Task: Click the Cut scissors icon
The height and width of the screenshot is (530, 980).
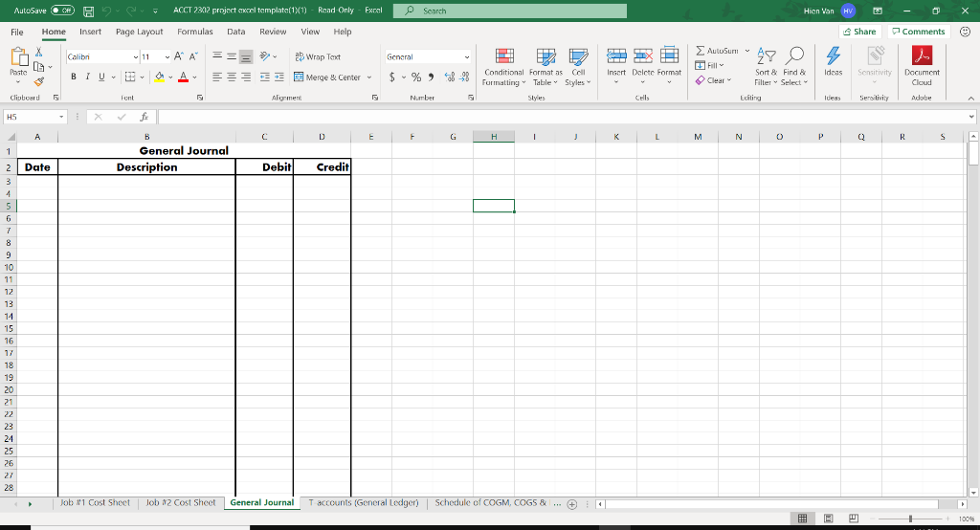Action: coord(38,52)
